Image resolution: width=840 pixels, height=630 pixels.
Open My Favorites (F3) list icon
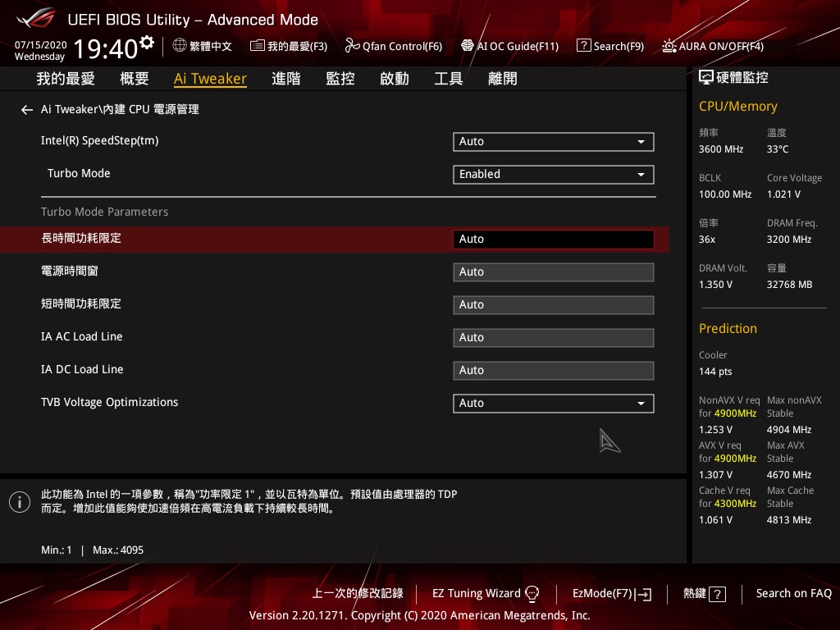point(257,46)
